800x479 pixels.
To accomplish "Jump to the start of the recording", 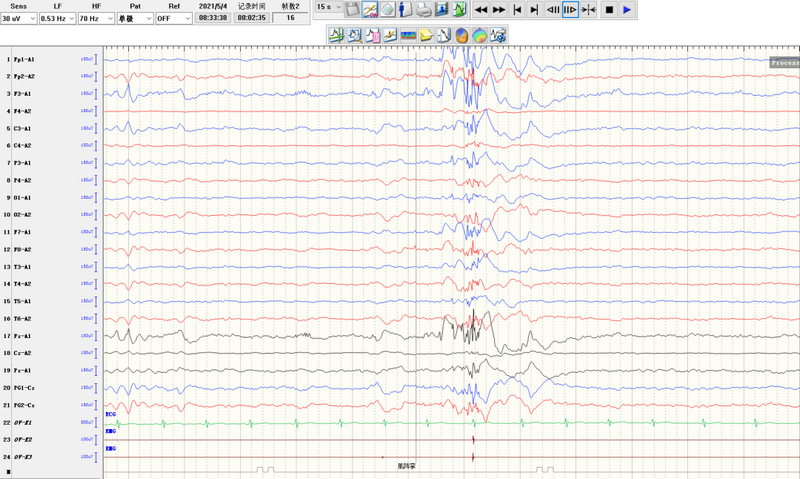I will coord(517,9).
